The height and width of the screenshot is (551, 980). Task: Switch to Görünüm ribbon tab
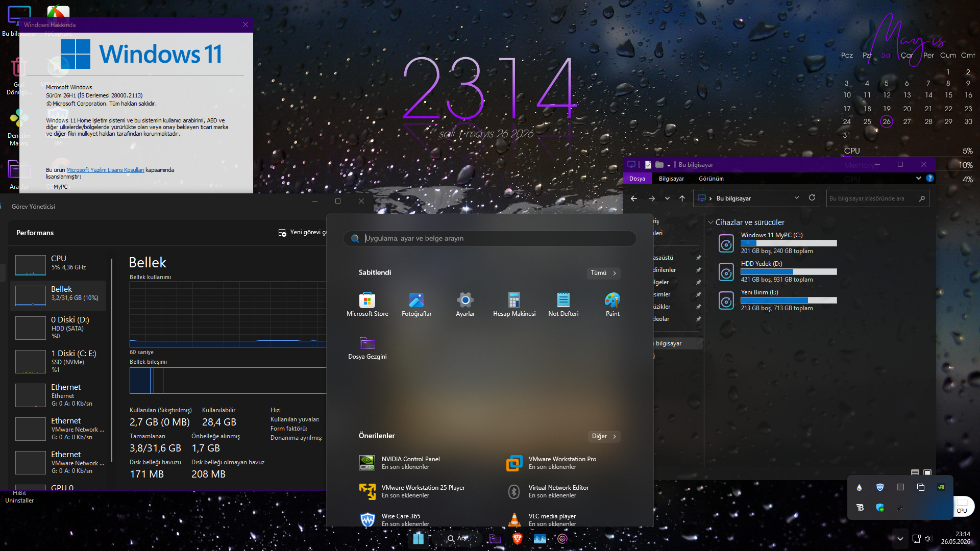pyautogui.click(x=711, y=179)
